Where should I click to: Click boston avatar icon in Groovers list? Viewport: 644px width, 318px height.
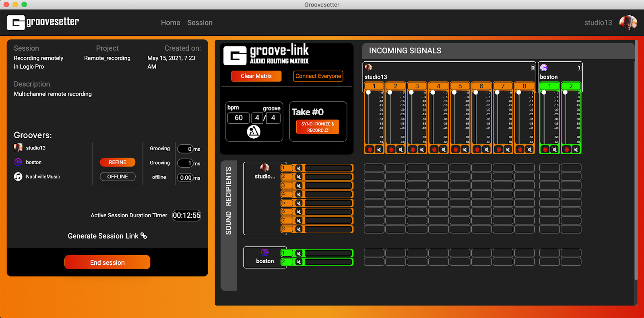point(18,162)
